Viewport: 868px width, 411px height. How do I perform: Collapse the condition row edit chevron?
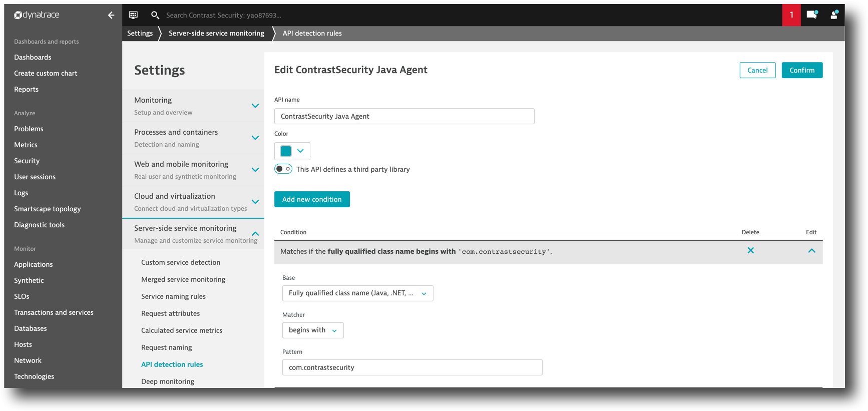click(811, 251)
